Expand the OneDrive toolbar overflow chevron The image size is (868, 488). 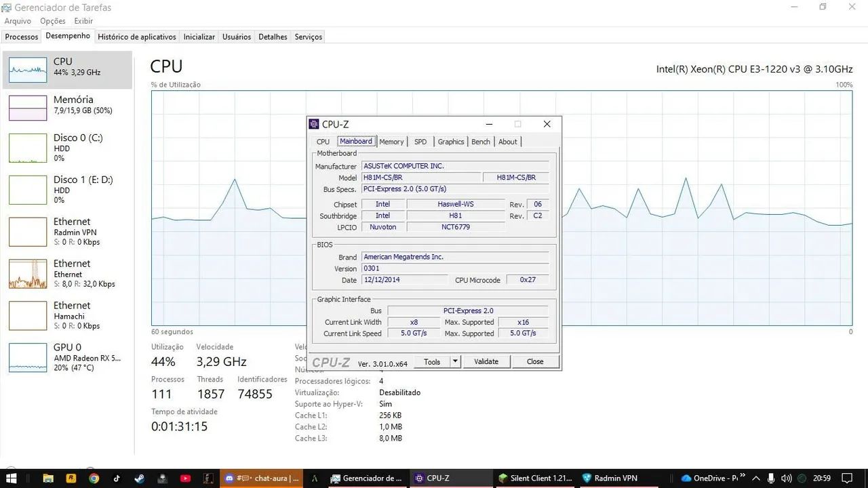point(743,476)
